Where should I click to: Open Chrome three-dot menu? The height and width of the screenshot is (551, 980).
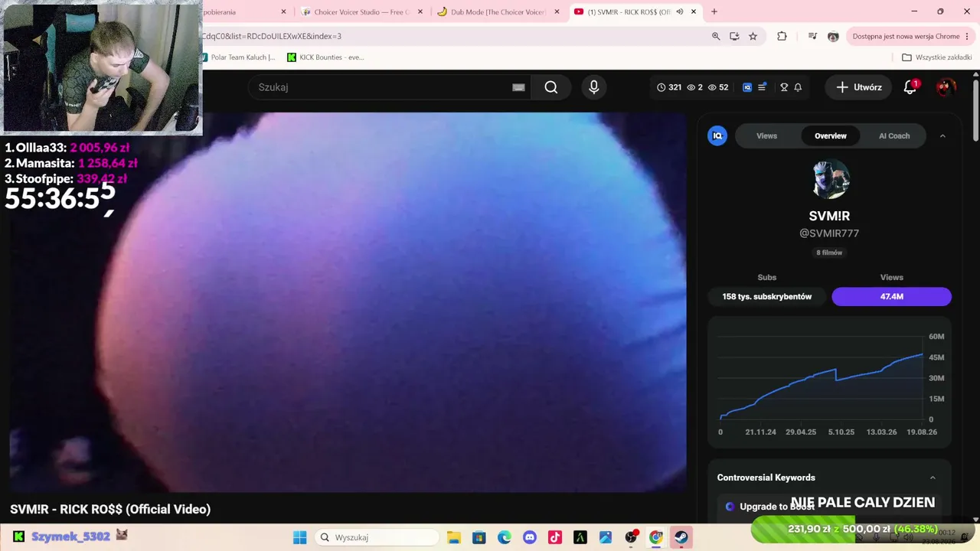[x=967, y=36]
